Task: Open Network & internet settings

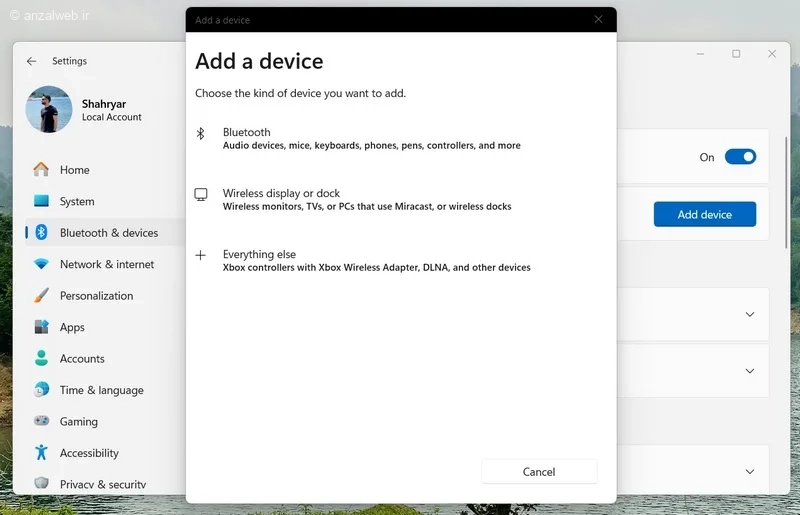Action: pyautogui.click(x=105, y=264)
